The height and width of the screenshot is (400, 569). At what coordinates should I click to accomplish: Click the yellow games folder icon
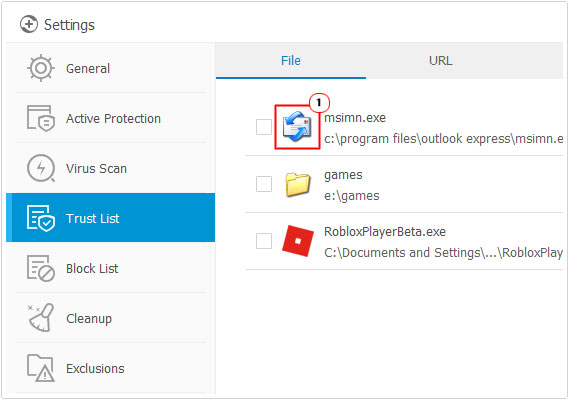tap(298, 184)
